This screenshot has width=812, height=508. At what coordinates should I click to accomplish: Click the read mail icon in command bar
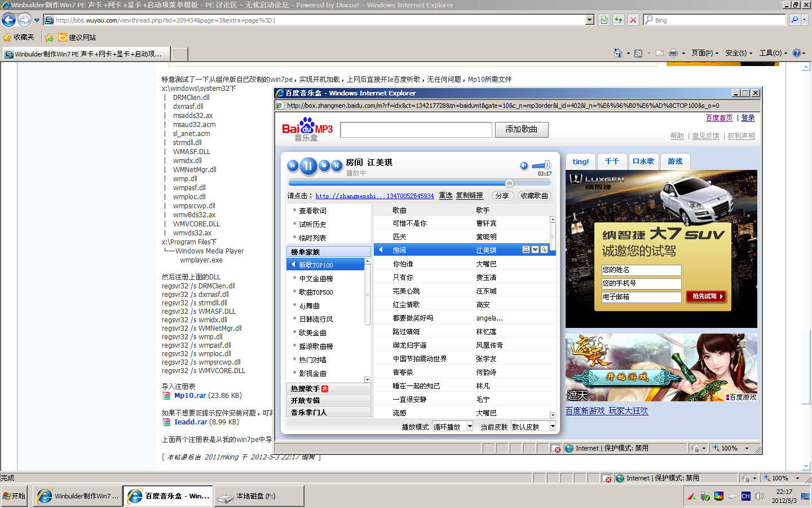tap(659, 53)
